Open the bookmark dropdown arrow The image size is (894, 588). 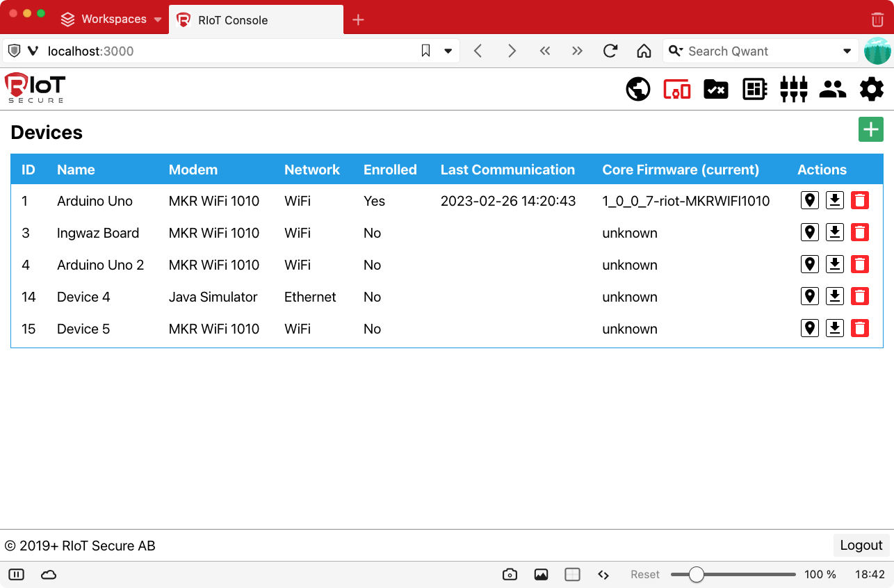pyautogui.click(x=448, y=51)
